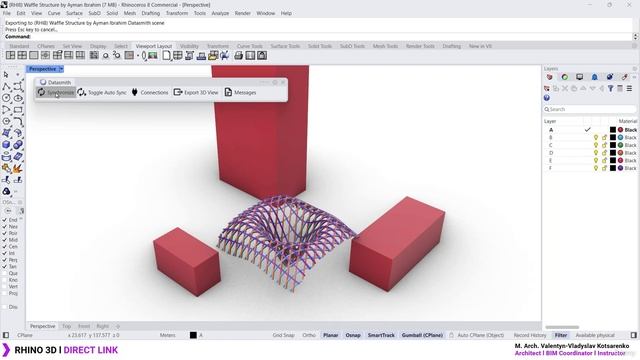Toggle Osnap in the status bar
This screenshot has width=640, height=360.
[x=353, y=335]
